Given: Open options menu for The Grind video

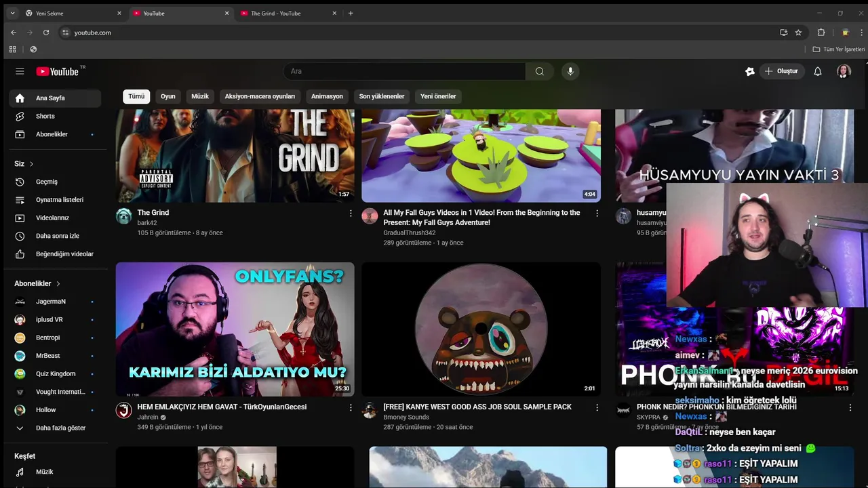Looking at the screenshot, I should pos(351,213).
